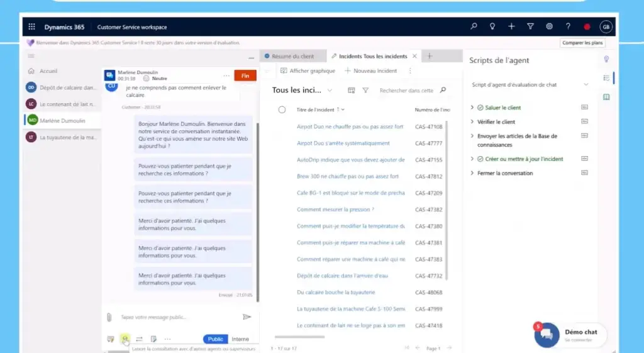The image size is (644, 353).
Task: Open quick replies icon in chat toolbar
Action: (111, 339)
